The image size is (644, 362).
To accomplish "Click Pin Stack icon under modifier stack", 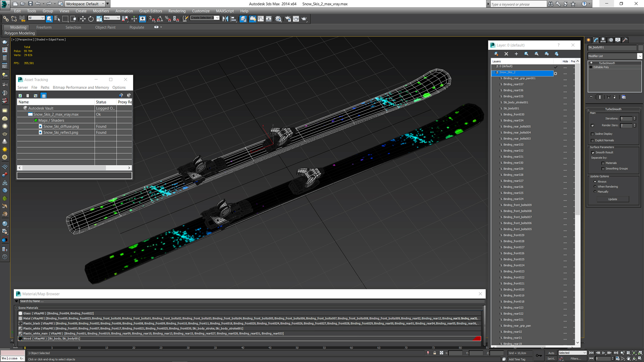I will (591, 97).
